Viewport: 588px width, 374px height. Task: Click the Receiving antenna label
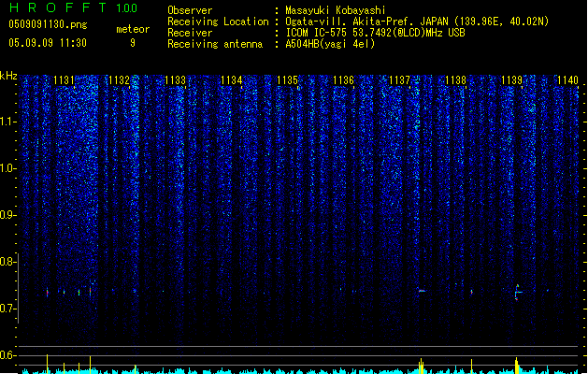tap(215, 44)
